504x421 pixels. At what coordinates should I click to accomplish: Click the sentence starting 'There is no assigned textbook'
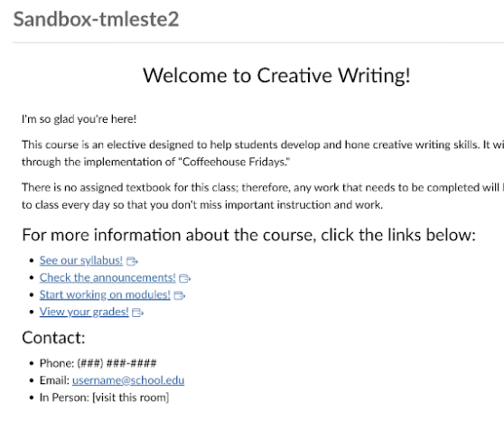click(x=263, y=188)
